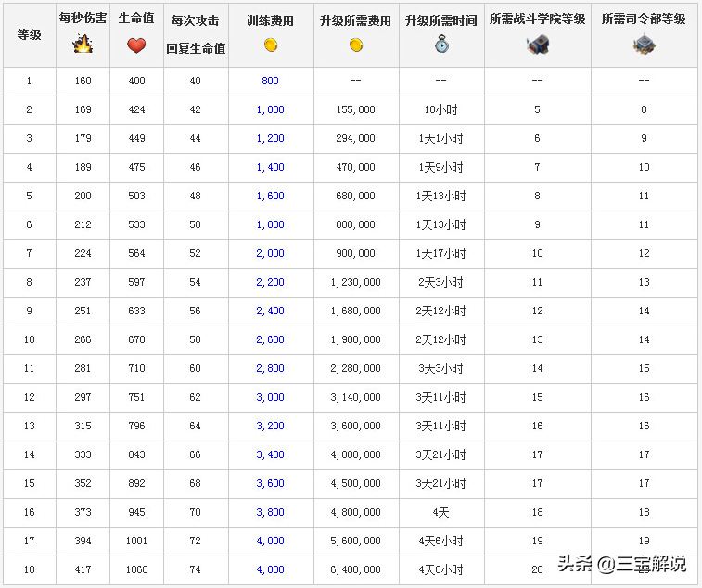Click the 所需司令部等级 header text
Viewport: 702px width, 588px height.
(644, 19)
